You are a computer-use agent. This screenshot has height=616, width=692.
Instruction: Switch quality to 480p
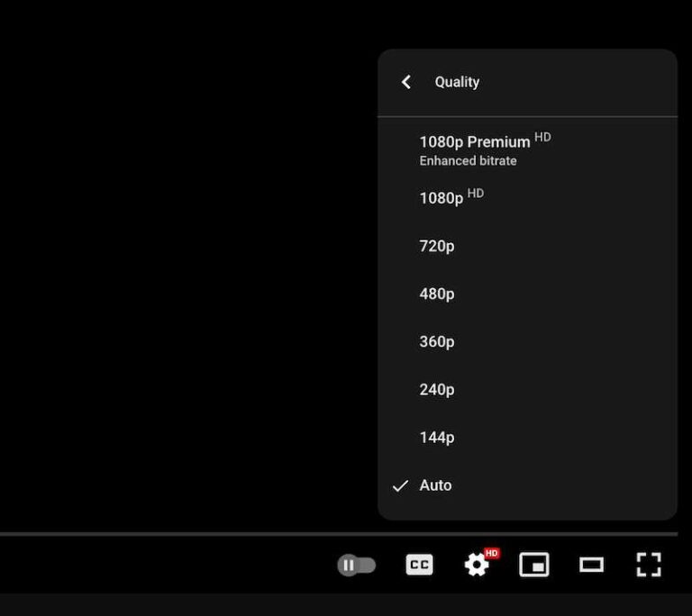click(x=527, y=294)
